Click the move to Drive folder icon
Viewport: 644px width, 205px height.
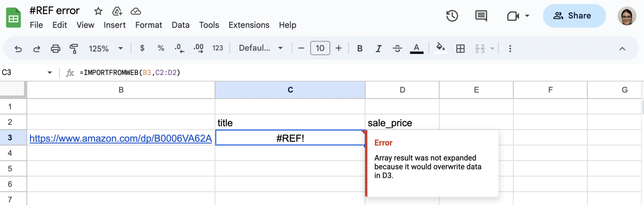117,11
